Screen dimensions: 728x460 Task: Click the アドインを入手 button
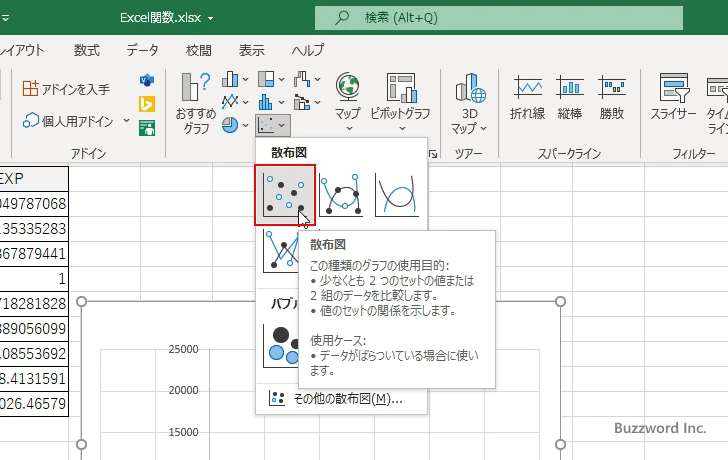pos(66,89)
